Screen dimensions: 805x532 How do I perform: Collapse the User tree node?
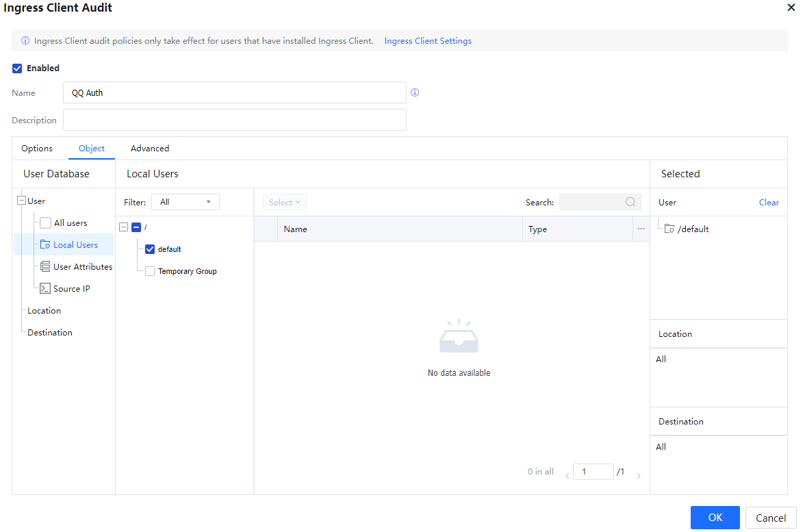[21, 201]
